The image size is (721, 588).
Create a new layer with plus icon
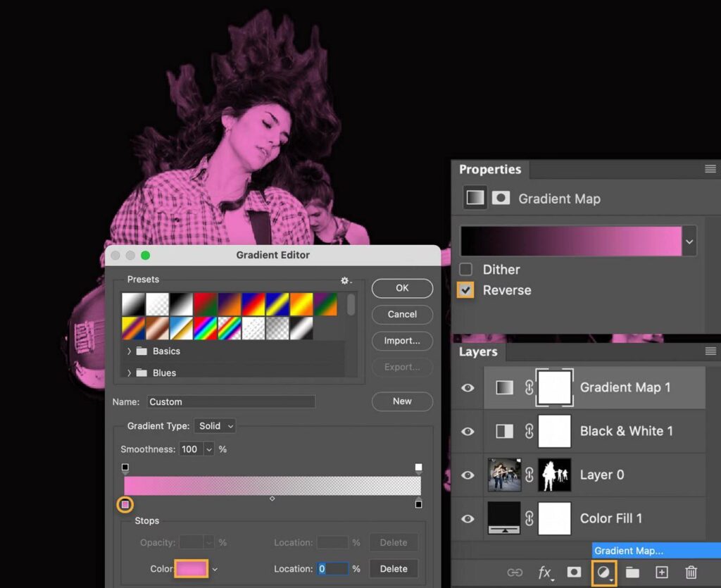[x=662, y=573]
